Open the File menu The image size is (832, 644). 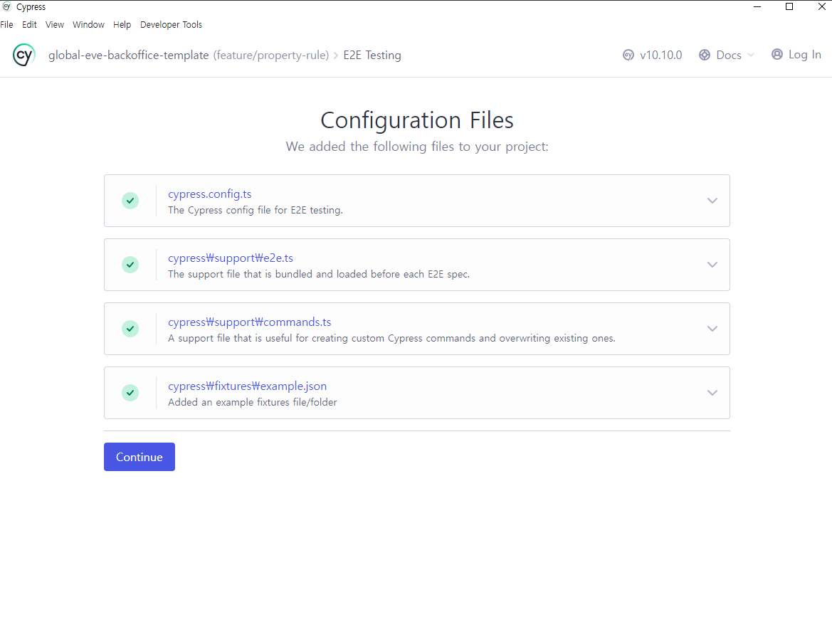(7, 25)
